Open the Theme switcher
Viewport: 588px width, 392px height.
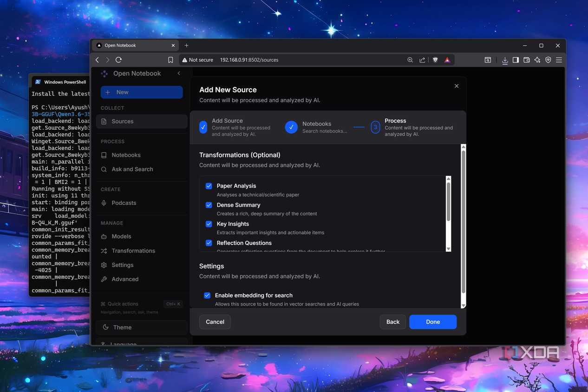point(142,327)
